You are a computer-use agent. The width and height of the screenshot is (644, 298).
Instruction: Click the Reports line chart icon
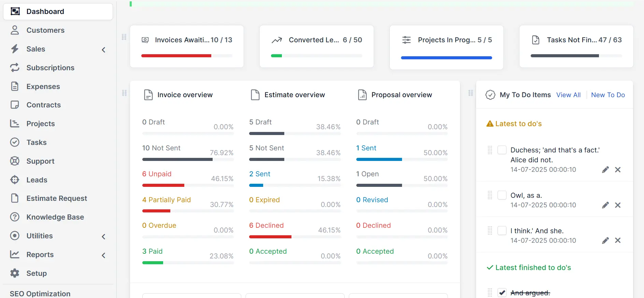click(x=15, y=254)
